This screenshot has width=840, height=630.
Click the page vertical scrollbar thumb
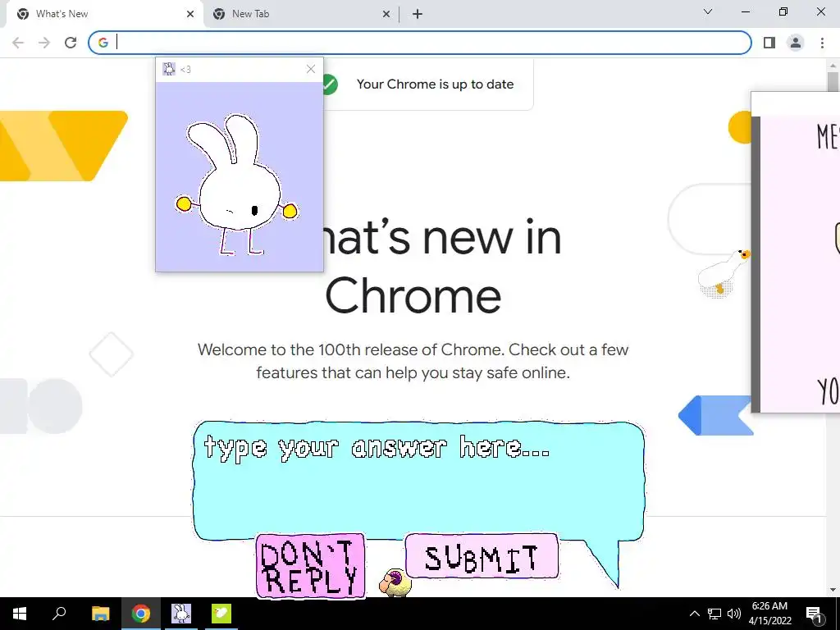pyautogui.click(x=833, y=82)
